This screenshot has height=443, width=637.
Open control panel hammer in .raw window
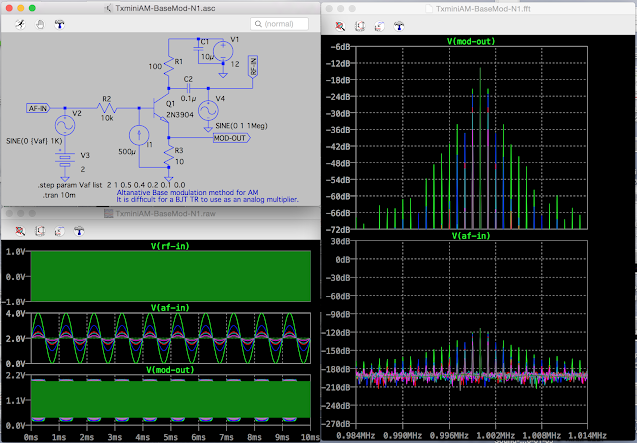(x=79, y=231)
